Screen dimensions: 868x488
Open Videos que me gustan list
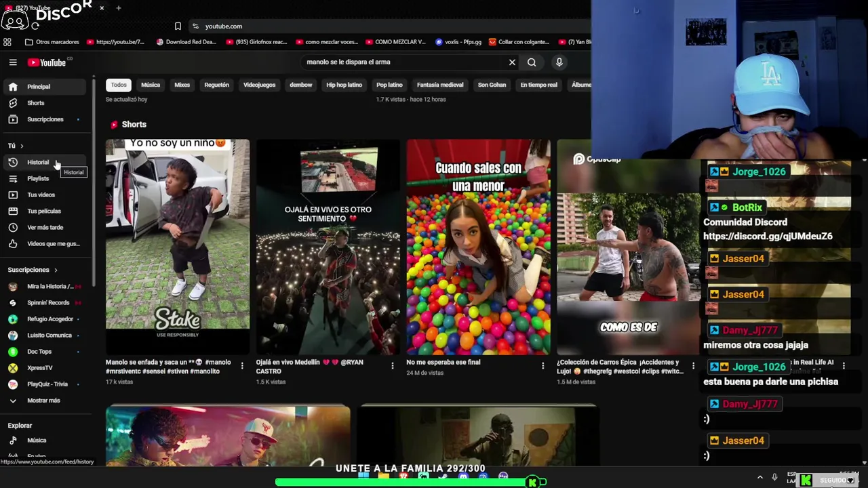[45, 244]
